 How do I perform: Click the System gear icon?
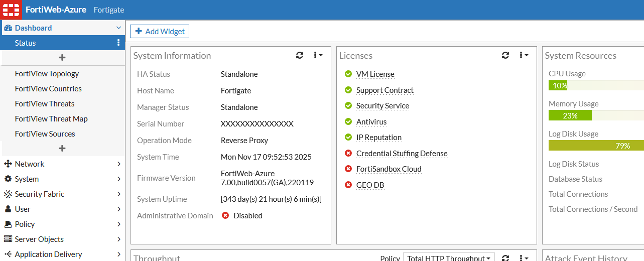coord(8,179)
